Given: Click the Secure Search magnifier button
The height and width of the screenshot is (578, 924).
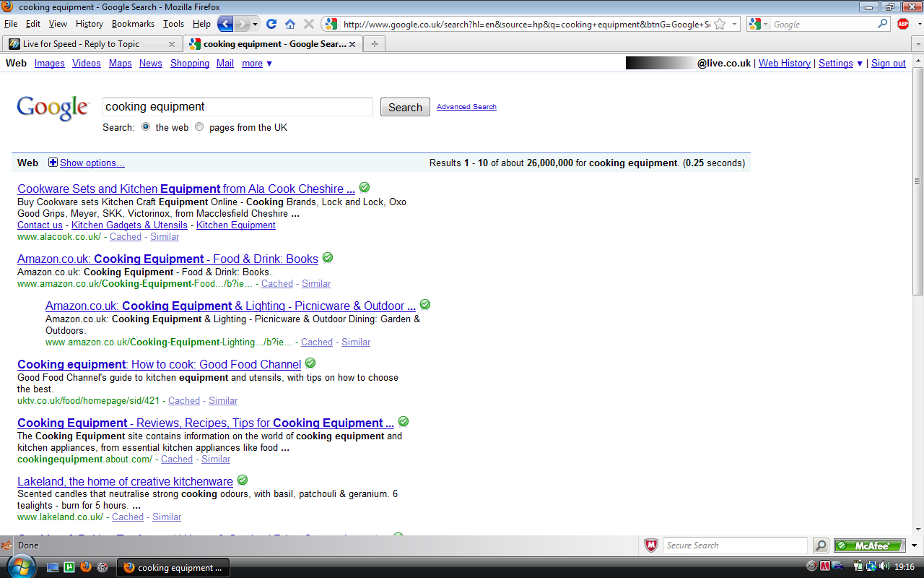Looking at the screenshot, I should [821, 545].
